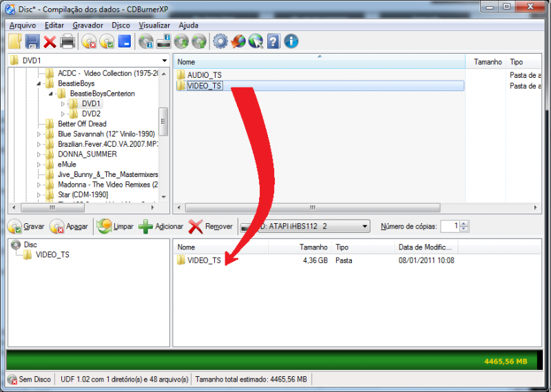The image size is (551, 392).
Task: Click the Remover button
Action: 211,227
